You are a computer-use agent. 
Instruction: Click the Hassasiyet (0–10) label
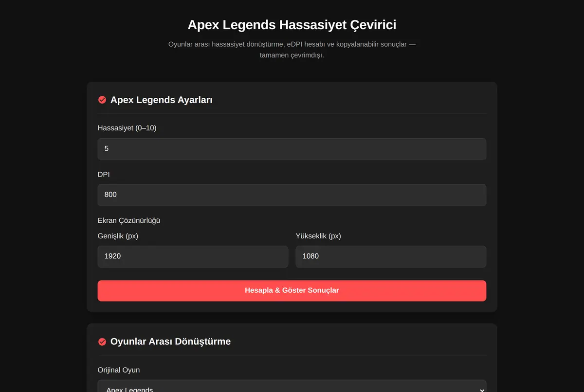pos(127,128)
